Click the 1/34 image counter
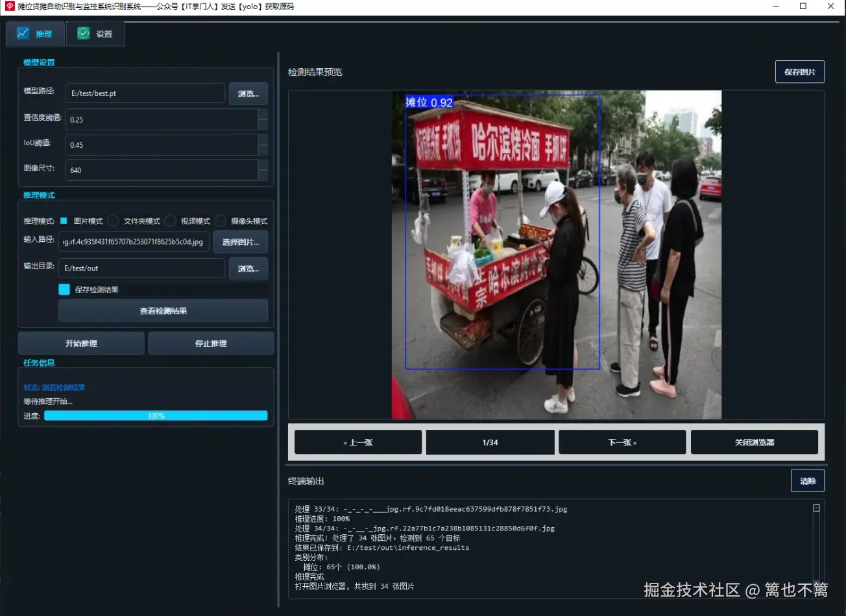Screen dimensions: 846x616 (x=490, y=442)
